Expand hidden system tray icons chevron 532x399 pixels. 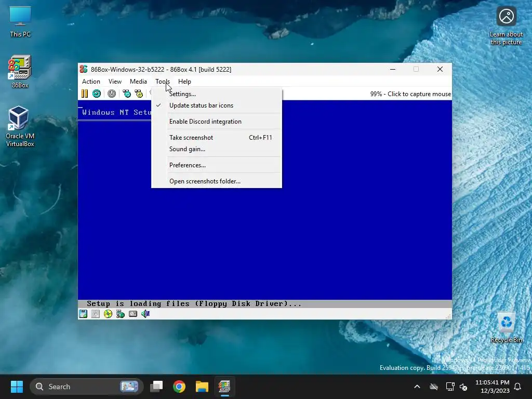(417, 387)
